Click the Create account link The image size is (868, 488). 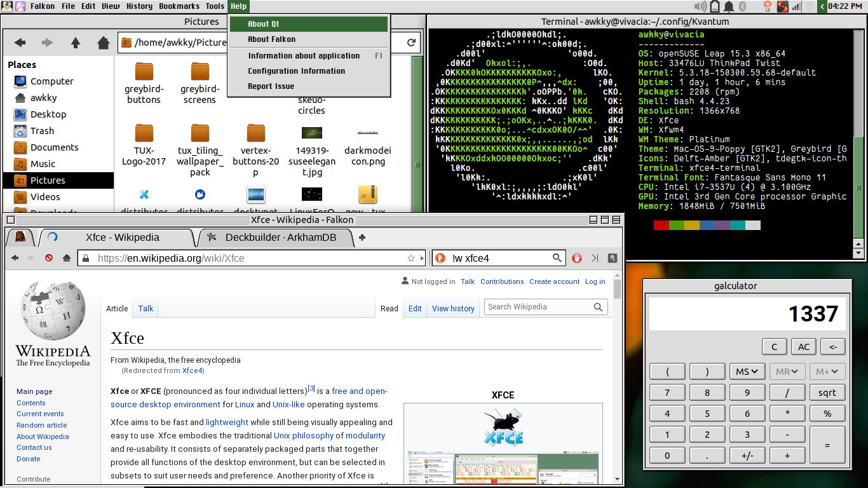click(x=555, y=281)
